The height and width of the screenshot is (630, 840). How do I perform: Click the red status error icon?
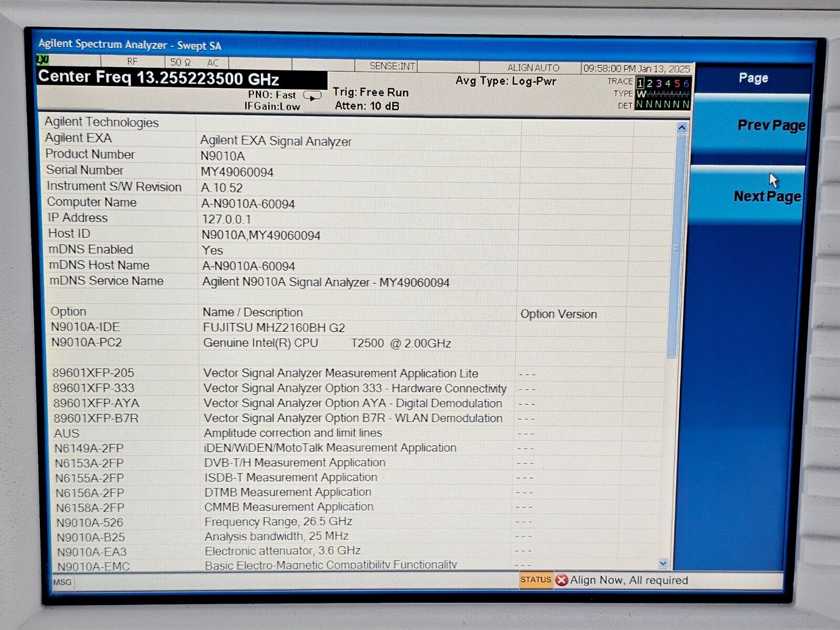pyautogui.click(x=561, y=580)
